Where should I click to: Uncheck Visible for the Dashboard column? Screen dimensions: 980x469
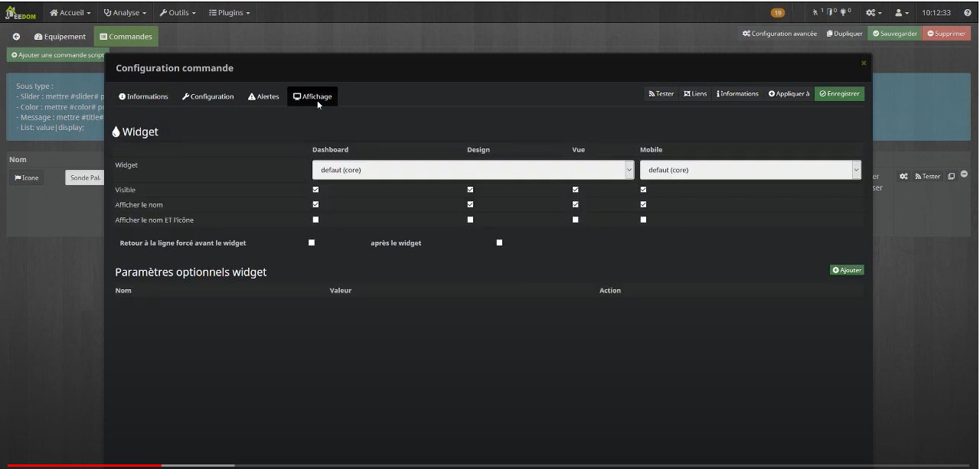coord(315,190)
